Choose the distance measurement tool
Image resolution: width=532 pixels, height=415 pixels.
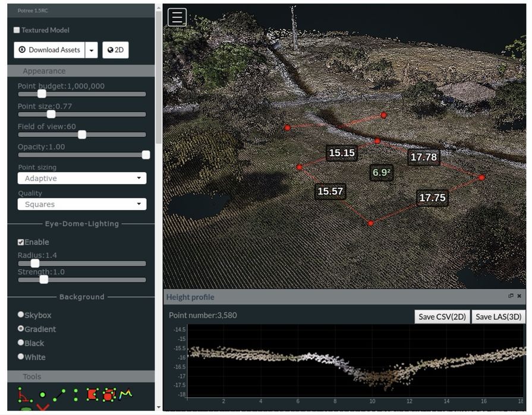click(59, 394)
